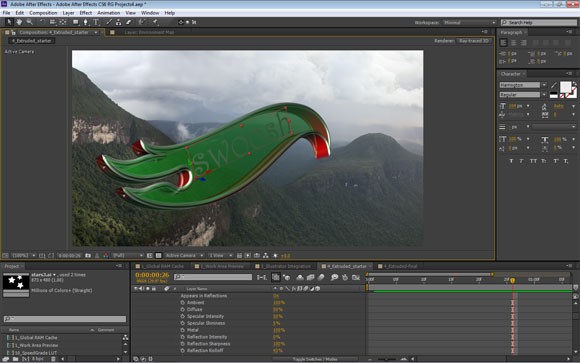Click the Brainstorm icon in timeline
580x363 pixels.
click(334, 277)
